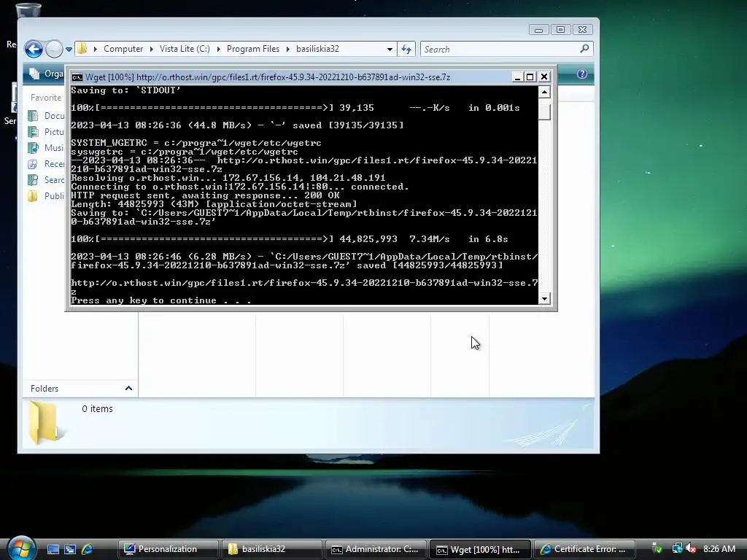Launch Internet Explorer from quick launch

(87, 549)
